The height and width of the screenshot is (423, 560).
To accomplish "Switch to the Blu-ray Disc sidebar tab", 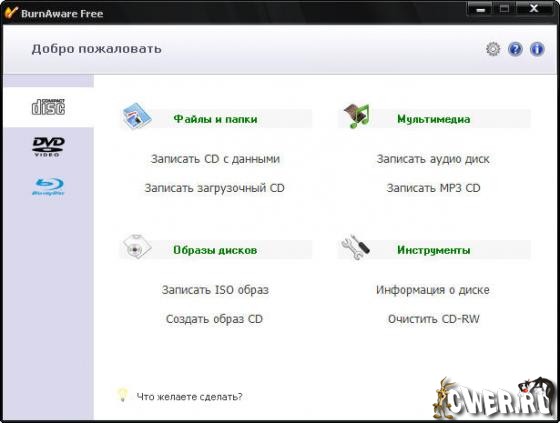I will click(49, 186).
